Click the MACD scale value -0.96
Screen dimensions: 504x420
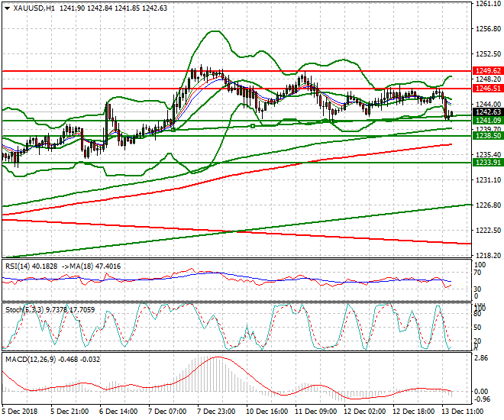482,399
